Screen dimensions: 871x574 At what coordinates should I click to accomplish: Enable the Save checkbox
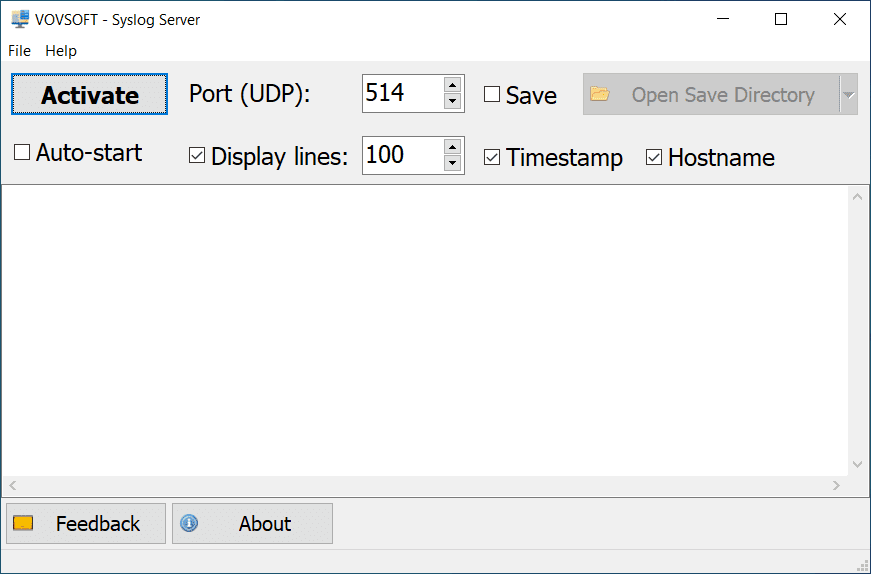(492, 94)
